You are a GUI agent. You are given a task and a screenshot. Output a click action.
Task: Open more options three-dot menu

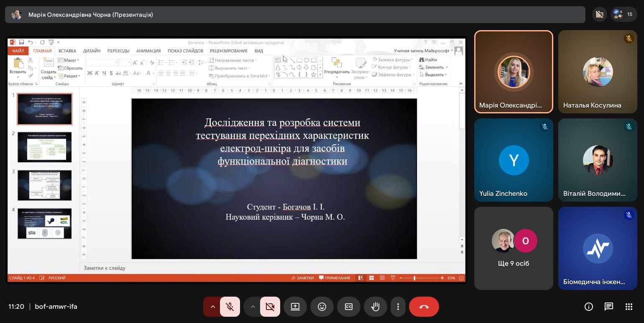(x=398, y=307)
